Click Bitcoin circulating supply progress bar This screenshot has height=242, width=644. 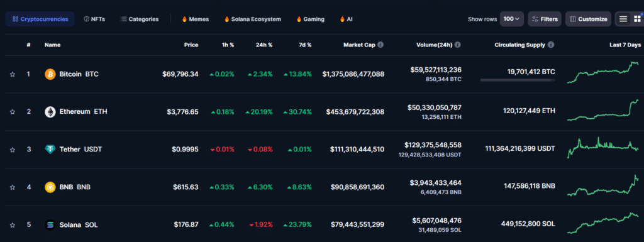point(518,80)
